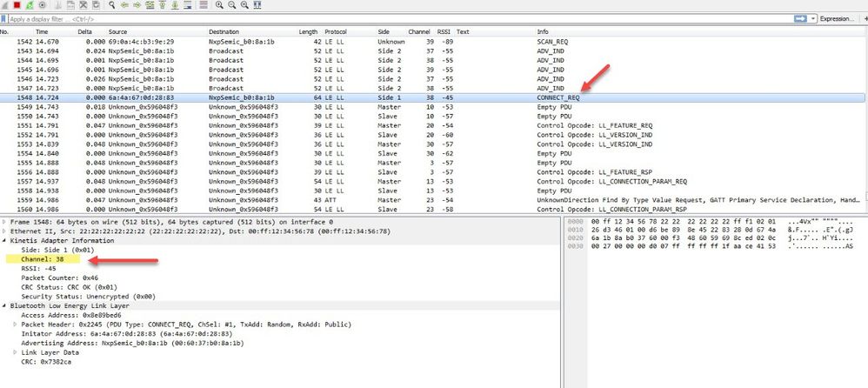Open the capture options icon

42,5
